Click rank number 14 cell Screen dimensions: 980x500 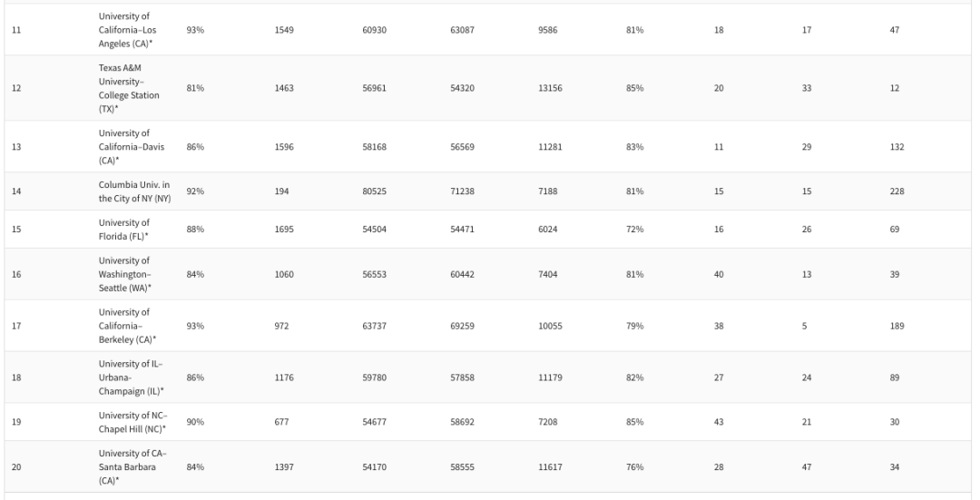point(16,191)
